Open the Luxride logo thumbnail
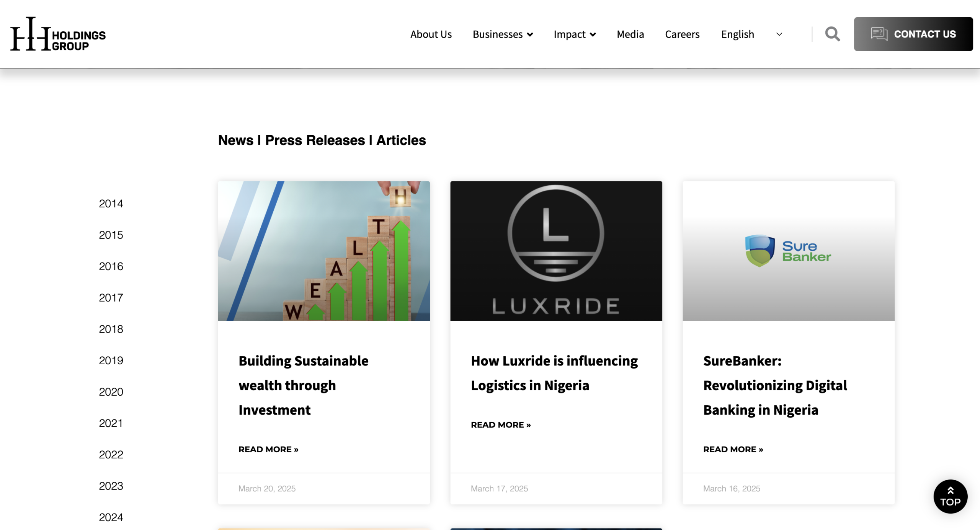This screenshot has width=980, height=530. pyautogui.click(x=556, y=251)
